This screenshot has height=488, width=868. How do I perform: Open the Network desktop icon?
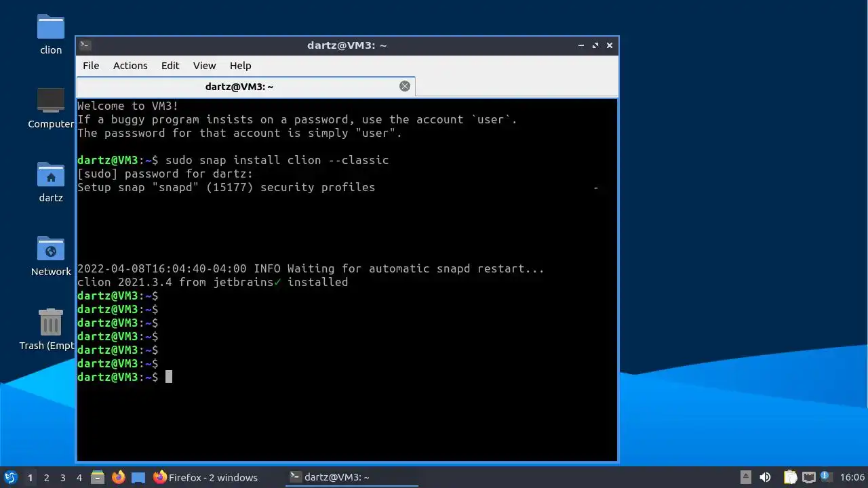click(51, 256)
